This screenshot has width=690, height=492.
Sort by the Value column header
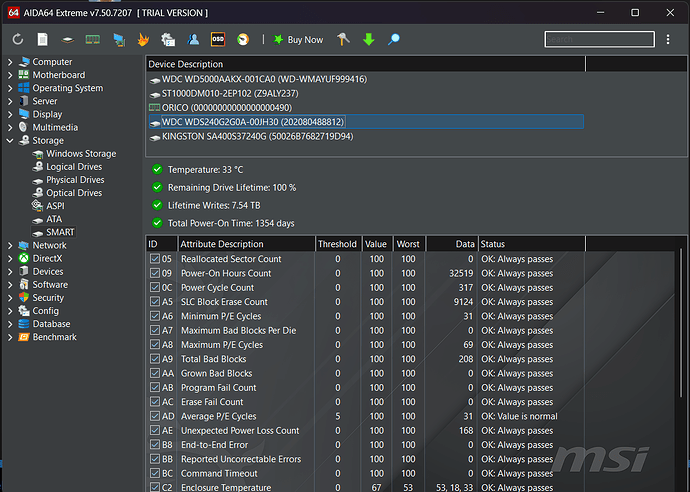point(376,244)
